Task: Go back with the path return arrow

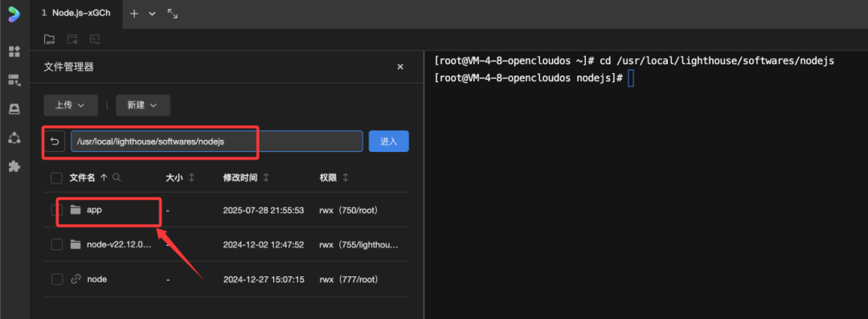Action: tap(55, 141)
